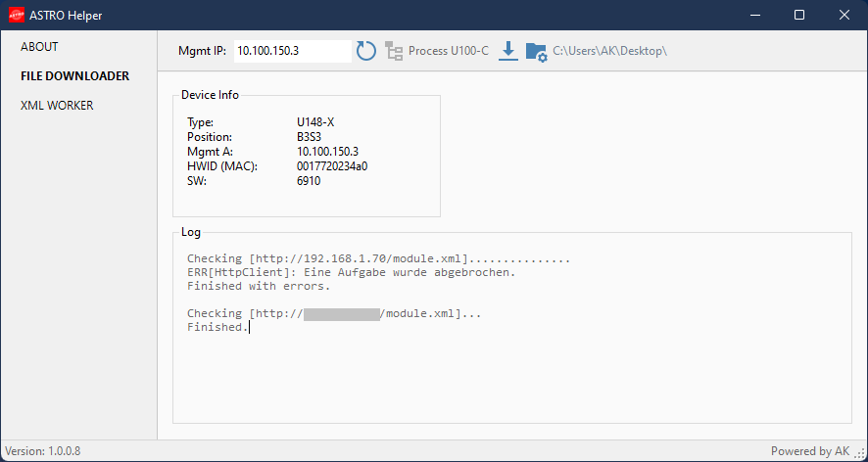Maximize the ASTRO Helper window
Screen dimensions: 868x462
tap(799, 15)
